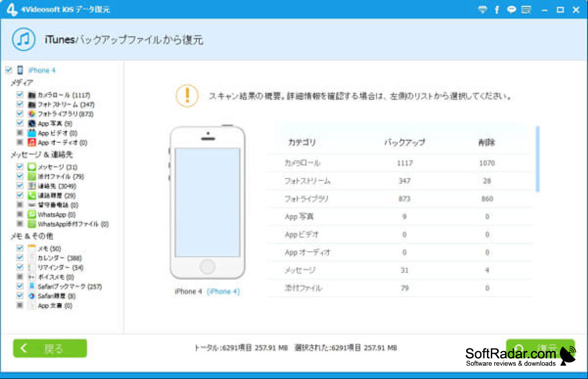Screen dimensions: 588x379
Task: Click the scrollbar beside the summary table
Action: click(538, 159)
